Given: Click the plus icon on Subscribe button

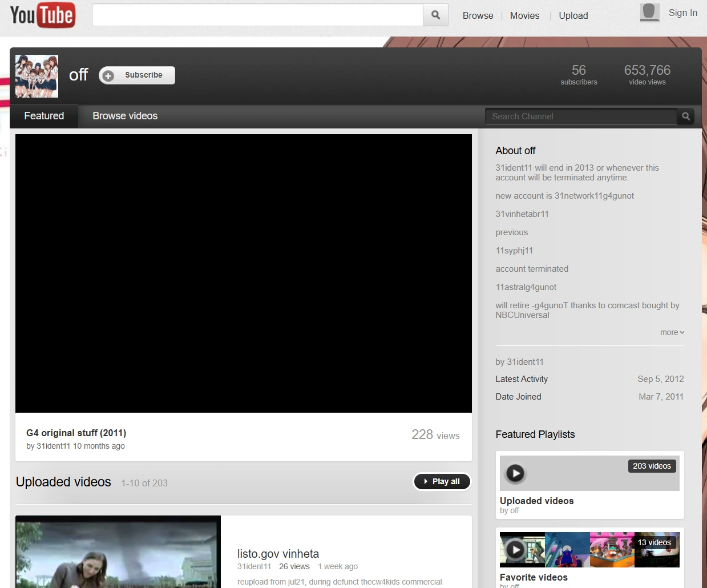Looking at the screenshot, I should pyautogui.click(x=108, y=75).
